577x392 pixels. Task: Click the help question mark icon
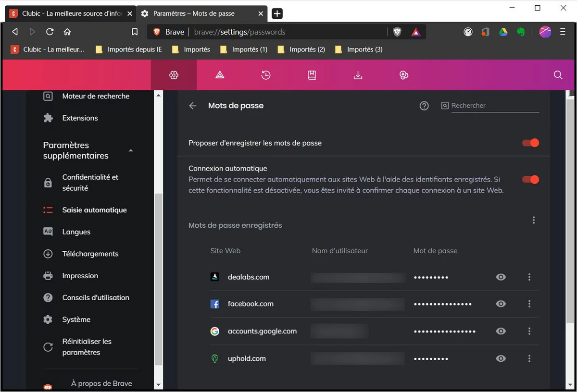pyautogui.click(x=424, y=106)
